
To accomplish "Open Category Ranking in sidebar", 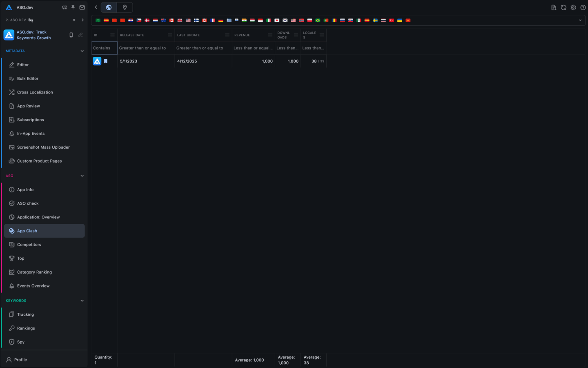I will click(x=34, y=272).
